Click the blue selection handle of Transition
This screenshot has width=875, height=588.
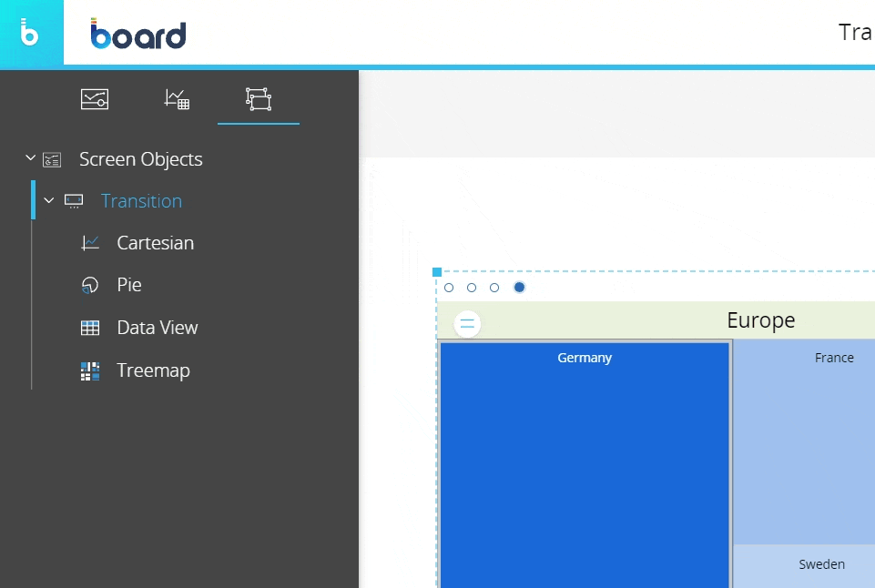(437, 272)
